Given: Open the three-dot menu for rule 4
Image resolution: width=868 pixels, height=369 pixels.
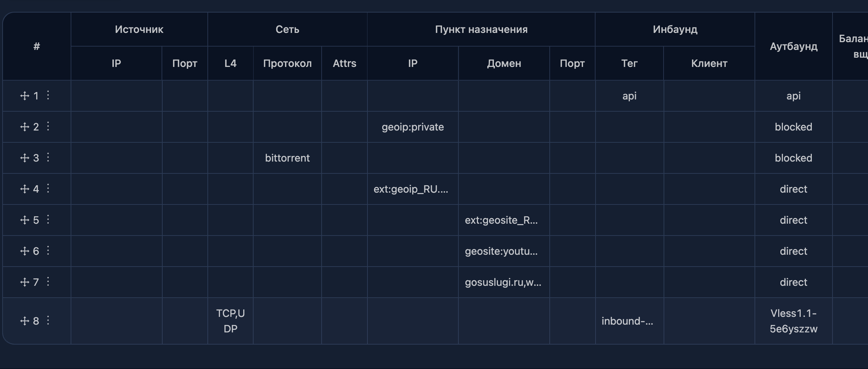Looking at the screenshot, I should pyautogui.click(x=48, y=189).
